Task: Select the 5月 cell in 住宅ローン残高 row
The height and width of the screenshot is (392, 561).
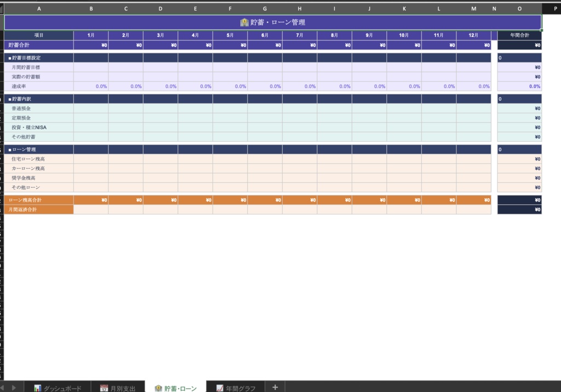Action: coord(230,159)
